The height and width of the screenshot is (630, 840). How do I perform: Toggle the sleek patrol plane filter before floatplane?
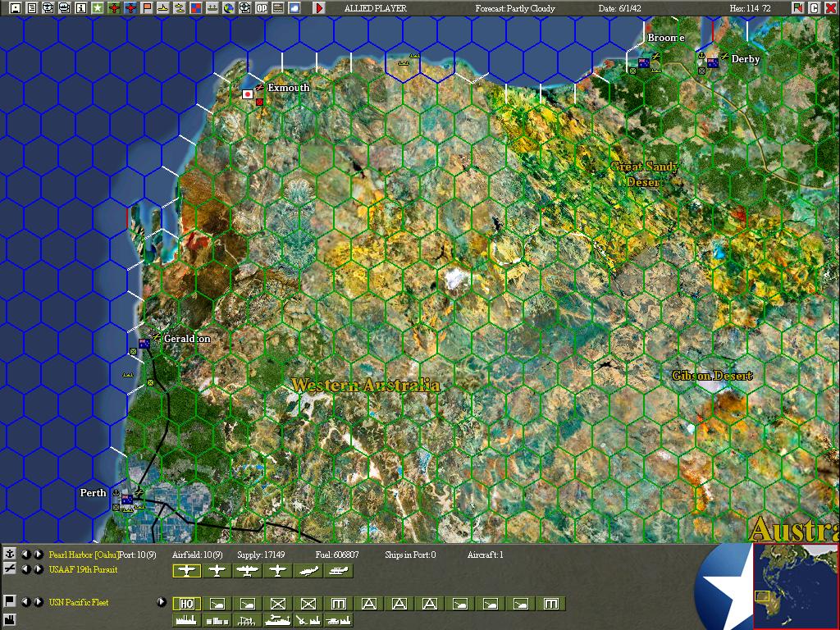(308, 571)
